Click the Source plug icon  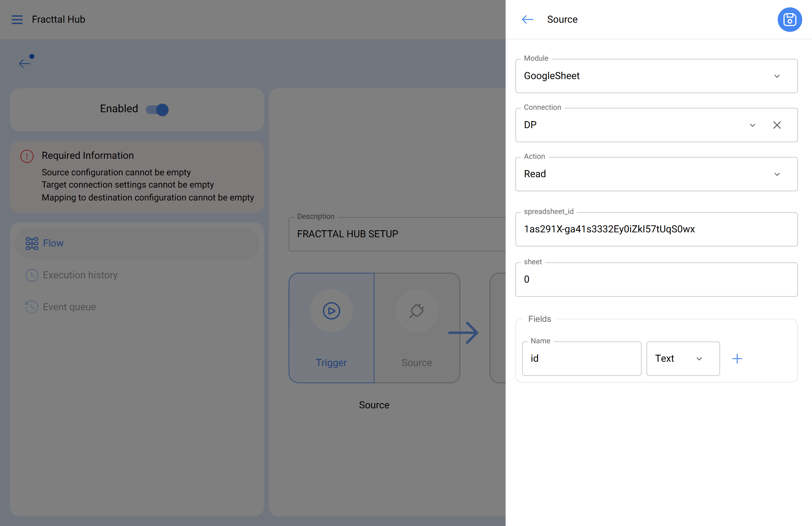pos(416,311)
